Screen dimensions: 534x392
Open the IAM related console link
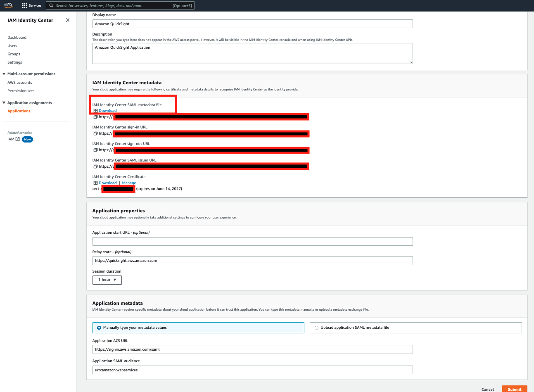click(x=14, y=139)
